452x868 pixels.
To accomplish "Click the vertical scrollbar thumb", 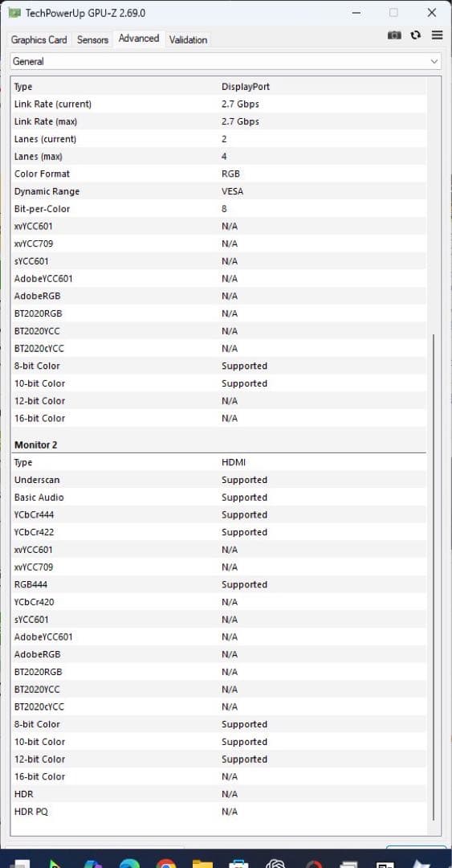I will (x=434, y=575).
